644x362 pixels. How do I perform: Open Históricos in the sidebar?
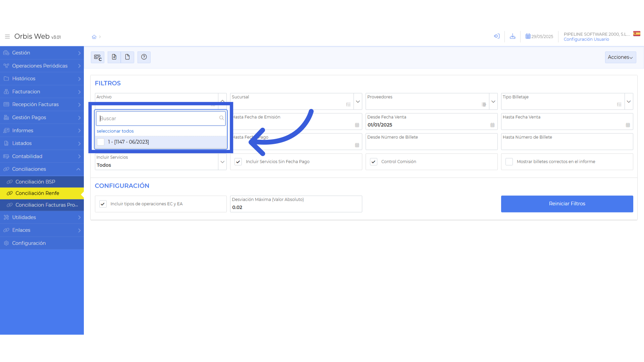pyautogui.click(x=42, y=79)
